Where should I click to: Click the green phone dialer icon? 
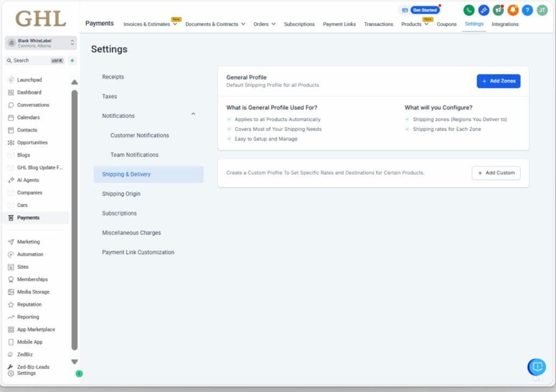pyautogui.click(x=469, y=10)
